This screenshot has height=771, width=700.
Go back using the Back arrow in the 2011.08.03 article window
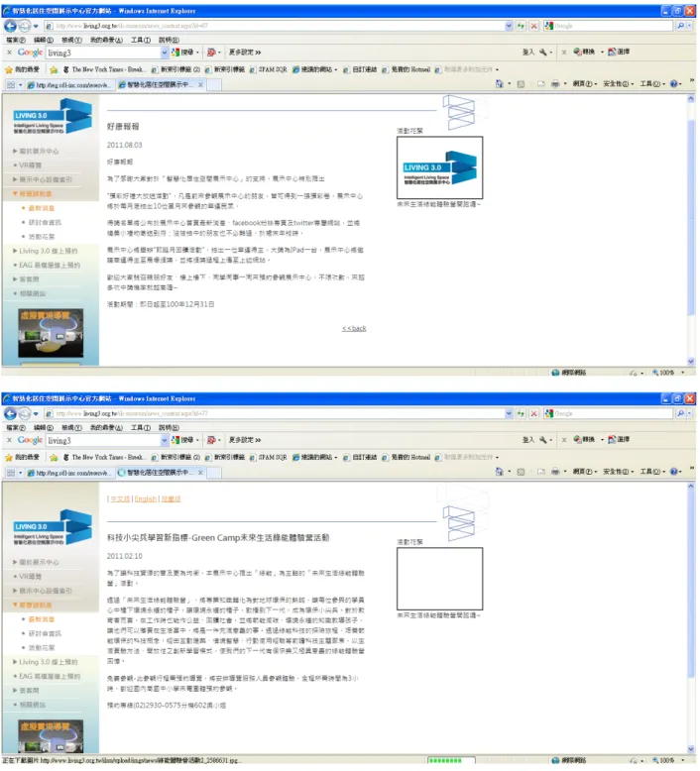(10, 26)
